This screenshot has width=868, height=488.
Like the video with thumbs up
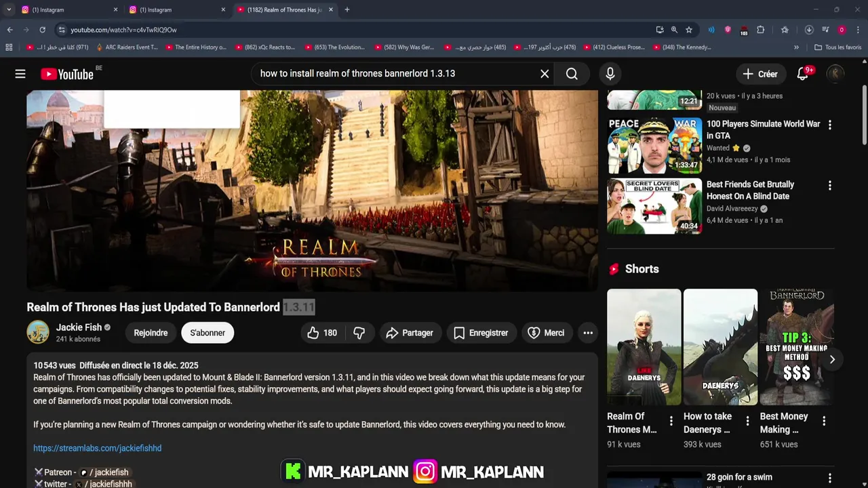coord(321,333)
